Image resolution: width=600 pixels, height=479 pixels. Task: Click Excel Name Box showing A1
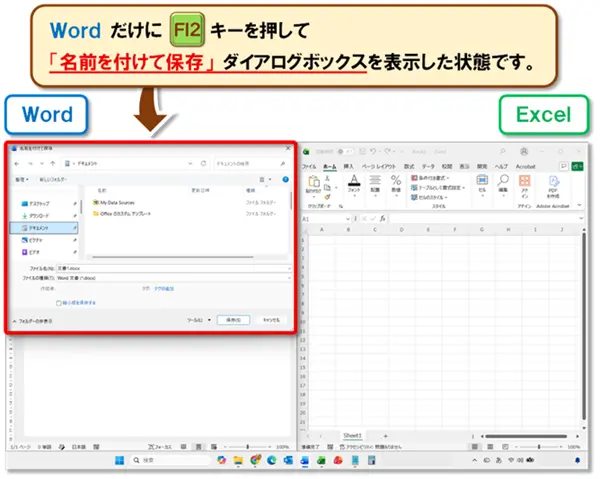(x=326, y=219)
